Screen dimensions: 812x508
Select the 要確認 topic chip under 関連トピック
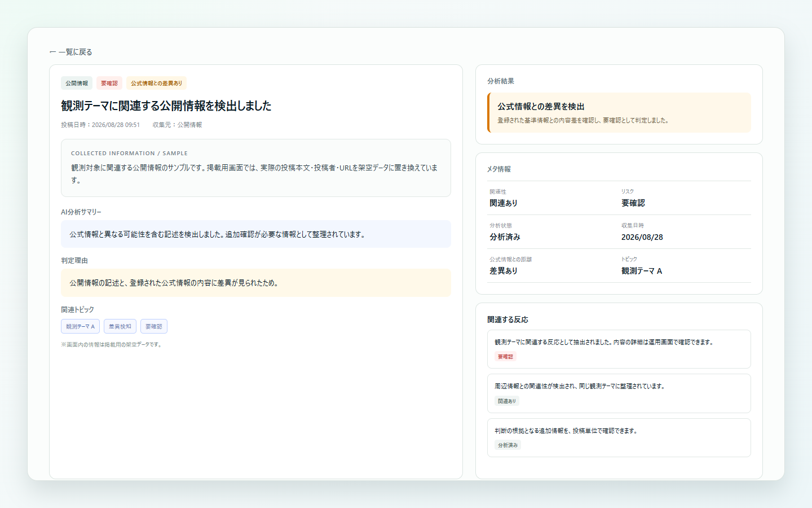(x=154, y=326)
